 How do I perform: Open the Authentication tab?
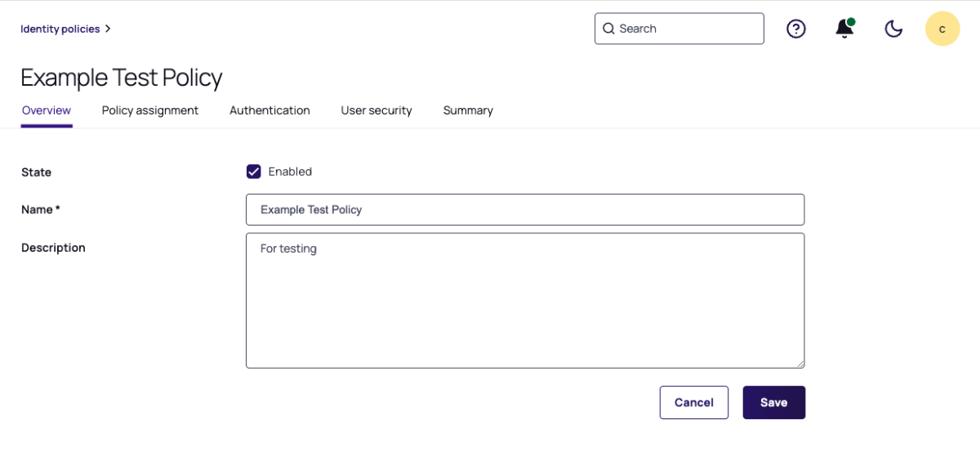[x=269, y=110]
